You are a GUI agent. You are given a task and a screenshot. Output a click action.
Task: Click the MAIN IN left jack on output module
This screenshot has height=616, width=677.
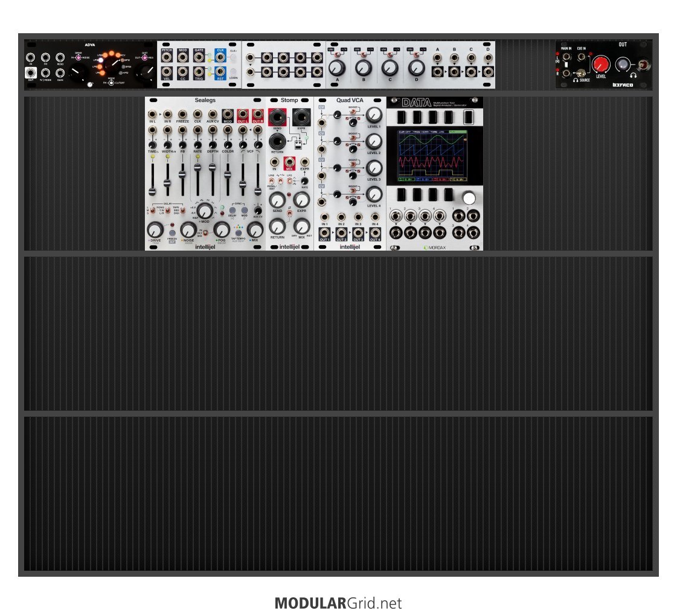pos(566,57)
